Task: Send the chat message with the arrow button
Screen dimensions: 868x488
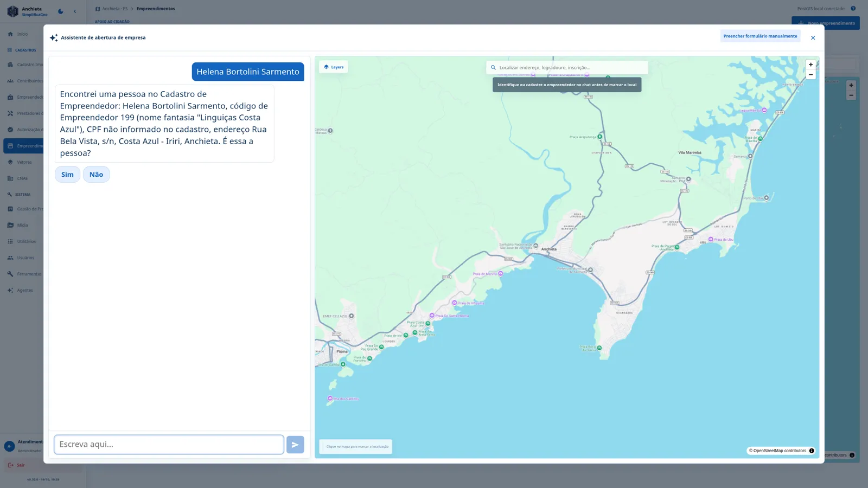Action: 295,445
